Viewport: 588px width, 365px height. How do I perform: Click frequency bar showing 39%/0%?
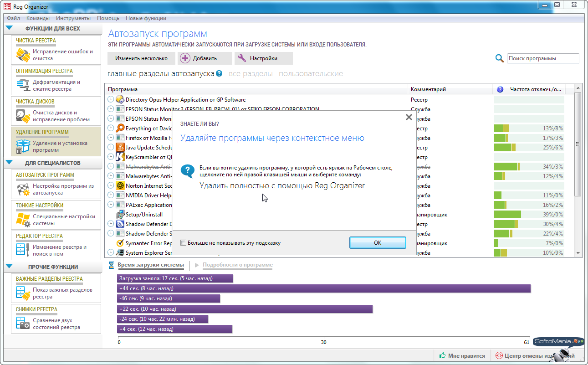pyautogui.click(x=529, y=214)
